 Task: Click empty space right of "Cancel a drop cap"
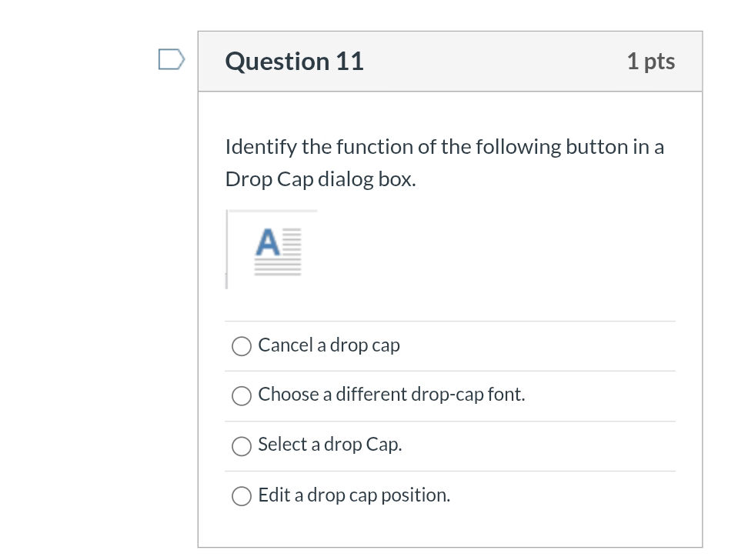539,346
